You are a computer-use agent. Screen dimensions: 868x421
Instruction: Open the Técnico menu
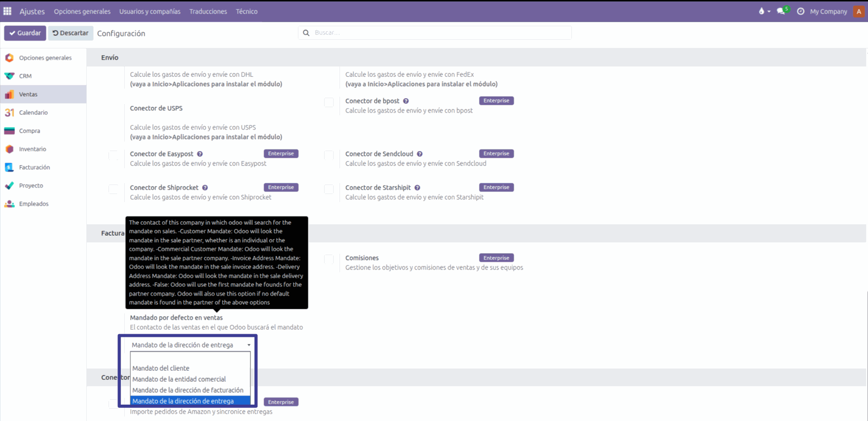(x=246, y=11)
